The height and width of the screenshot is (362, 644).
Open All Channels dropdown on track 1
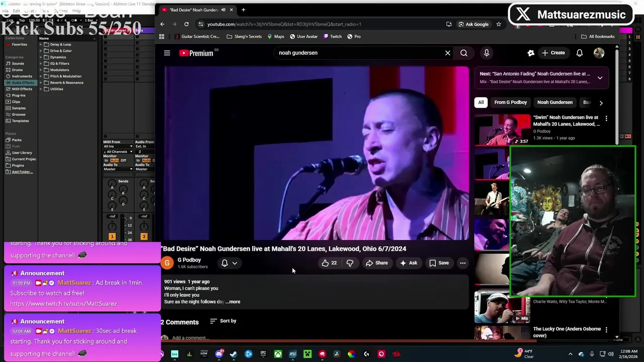coord(118,151)
